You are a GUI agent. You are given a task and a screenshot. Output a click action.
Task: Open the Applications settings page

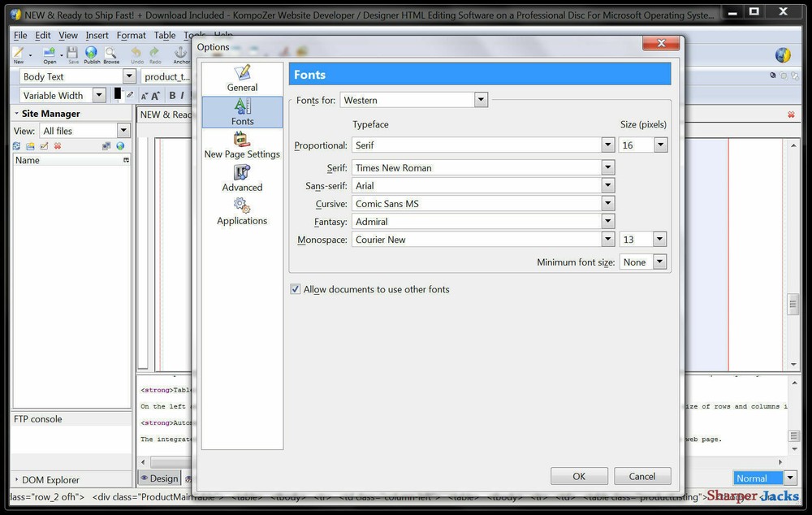pyautogui.click(x=242, y=213)
